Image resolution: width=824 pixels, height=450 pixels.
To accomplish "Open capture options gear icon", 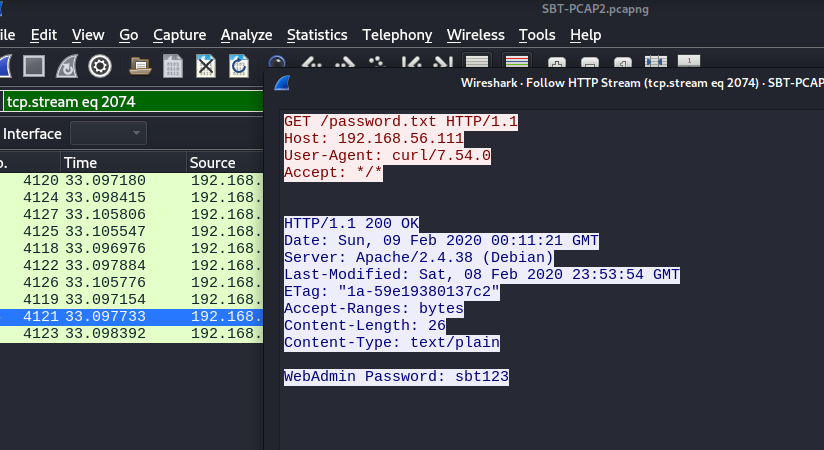I will [x=100, y=67].
